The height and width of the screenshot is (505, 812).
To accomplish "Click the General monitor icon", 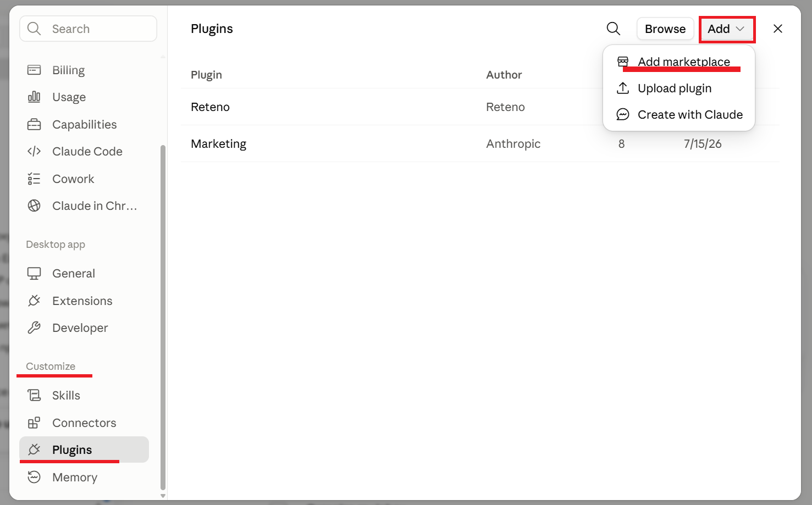I will [34, 273].
